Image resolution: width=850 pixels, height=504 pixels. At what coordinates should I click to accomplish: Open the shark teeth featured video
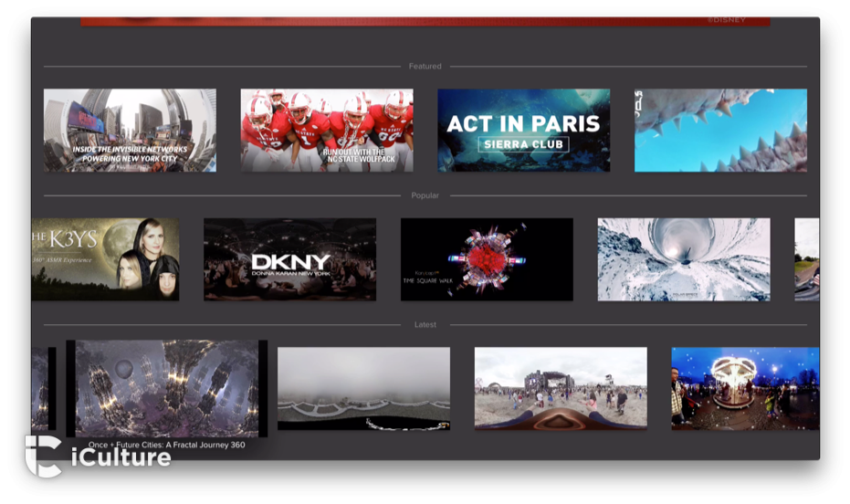[720, 131]
